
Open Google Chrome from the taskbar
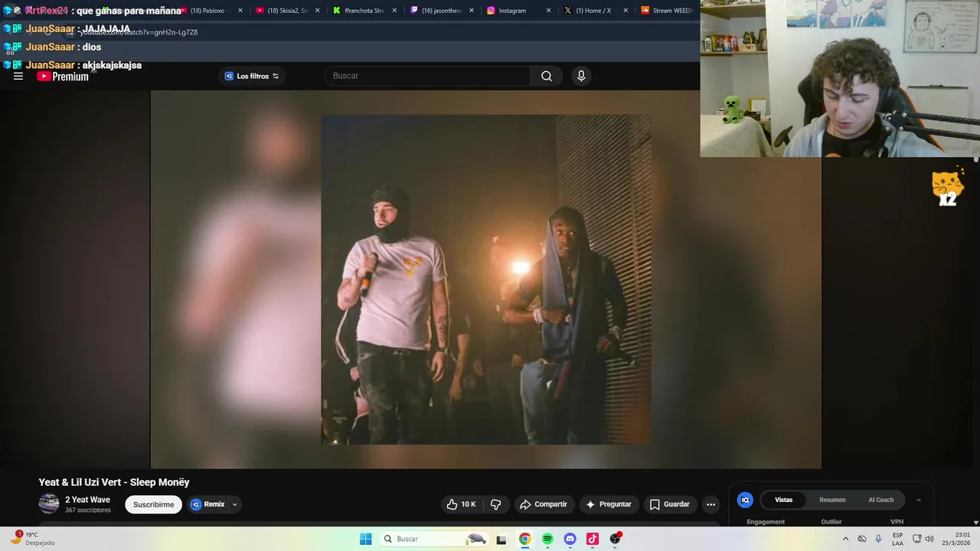pyautogui.click(x=524, y=539)
